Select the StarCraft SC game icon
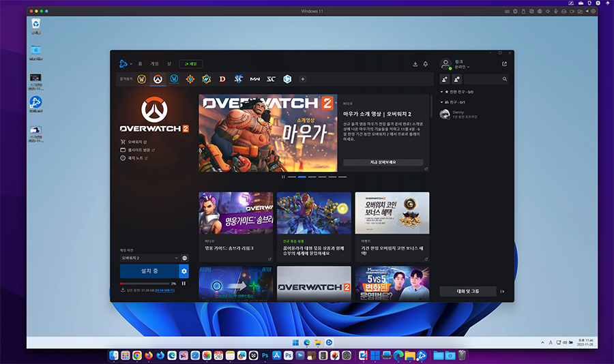The height and width of the screenshot is (364, 614). click(x=271, y=79)
